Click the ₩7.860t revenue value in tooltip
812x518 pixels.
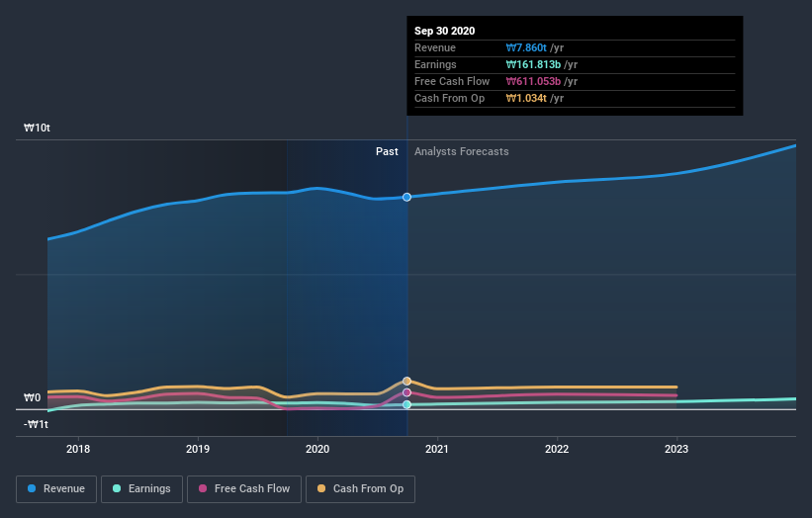click(526, 47)
